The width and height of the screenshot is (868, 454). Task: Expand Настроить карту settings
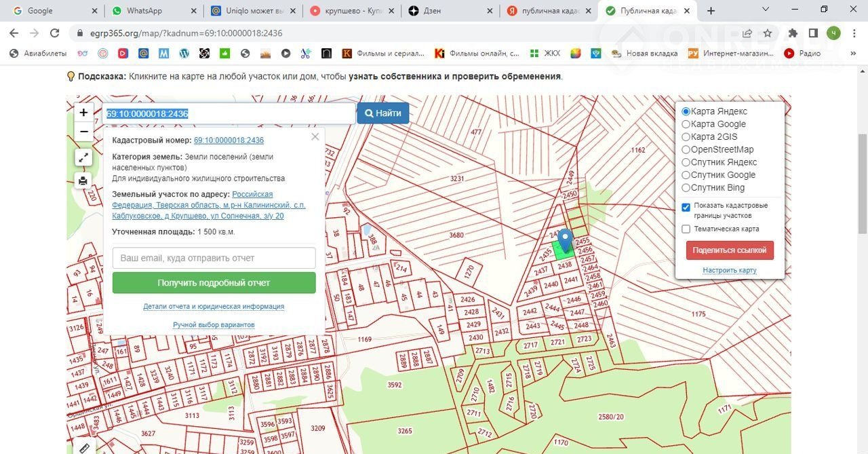[x=729, y=270]
